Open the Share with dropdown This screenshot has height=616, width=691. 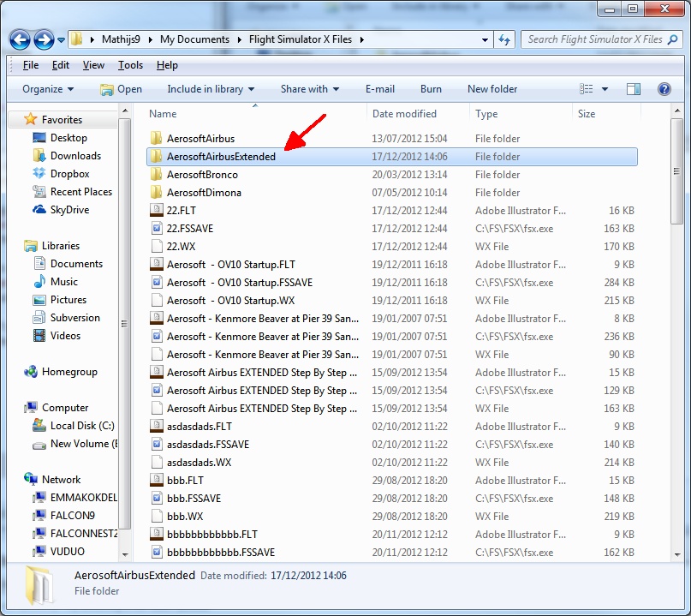pyautogui.click(x=310, y=89)
